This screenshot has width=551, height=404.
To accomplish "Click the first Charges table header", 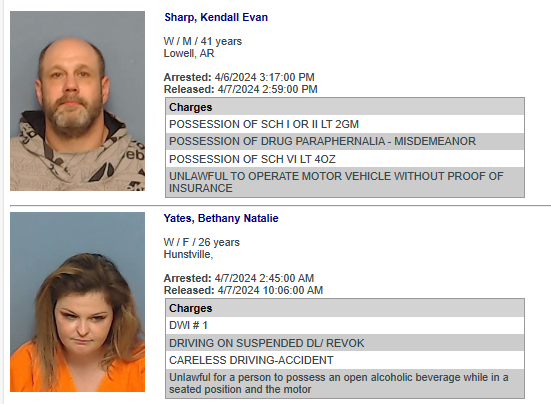I will pos(345,107).
